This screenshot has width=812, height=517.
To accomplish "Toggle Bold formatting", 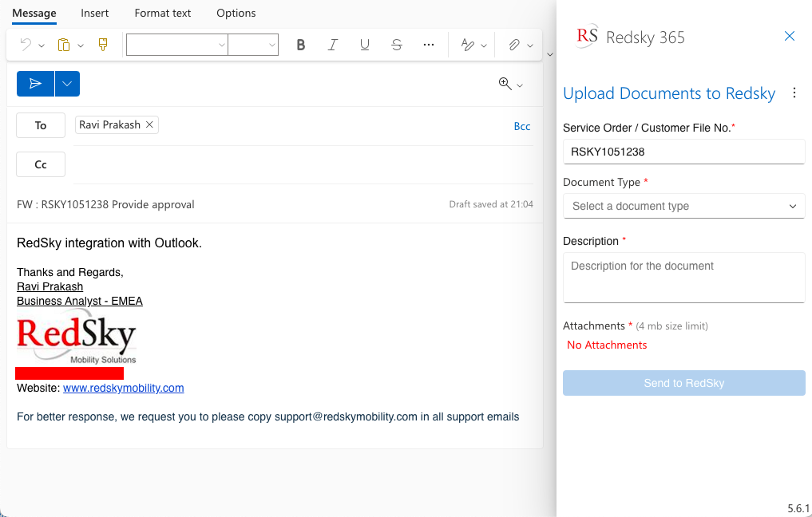I will click(x=300, y=45).
